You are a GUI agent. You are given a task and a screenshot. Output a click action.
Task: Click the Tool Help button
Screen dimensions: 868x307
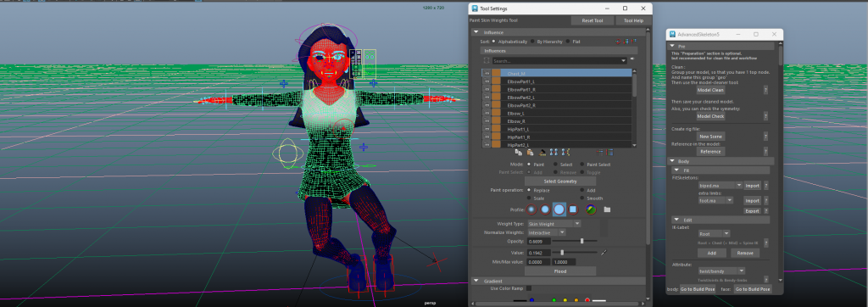point(634,20)
